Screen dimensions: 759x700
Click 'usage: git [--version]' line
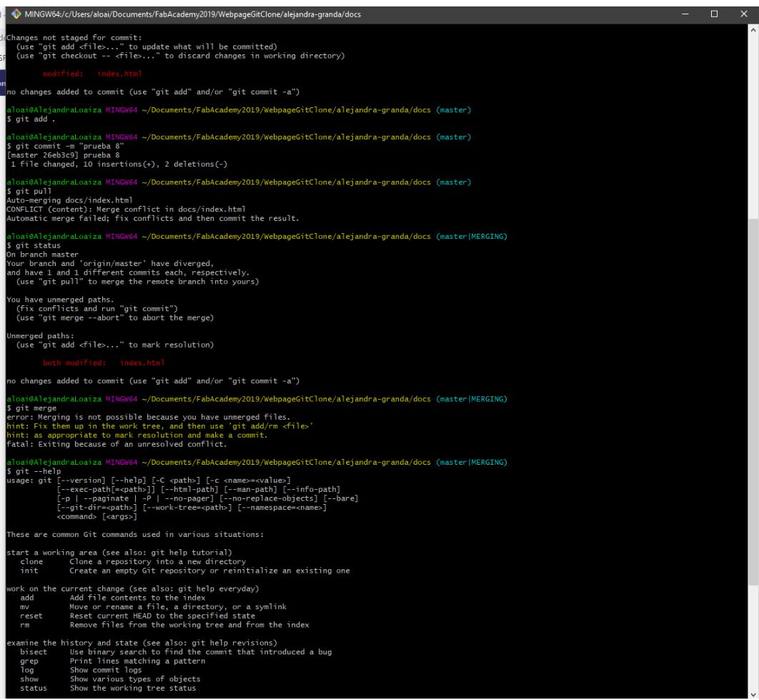click(148, 480)
